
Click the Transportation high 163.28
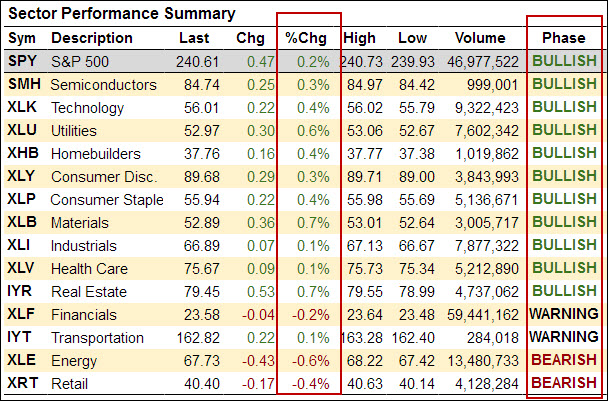pyautogui.click(x=361, y=338)
